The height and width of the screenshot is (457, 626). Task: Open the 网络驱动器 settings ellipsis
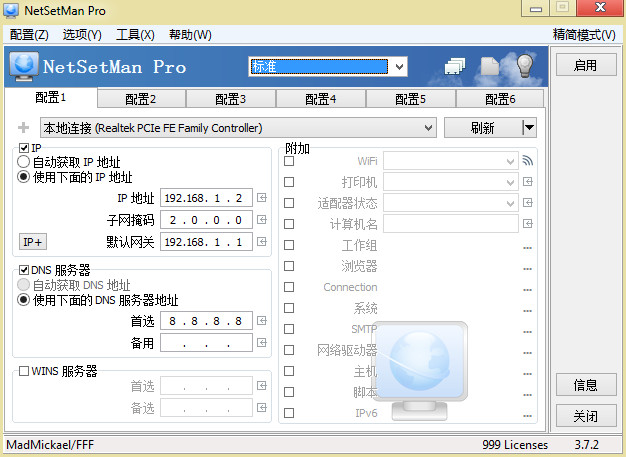(527, 353)
